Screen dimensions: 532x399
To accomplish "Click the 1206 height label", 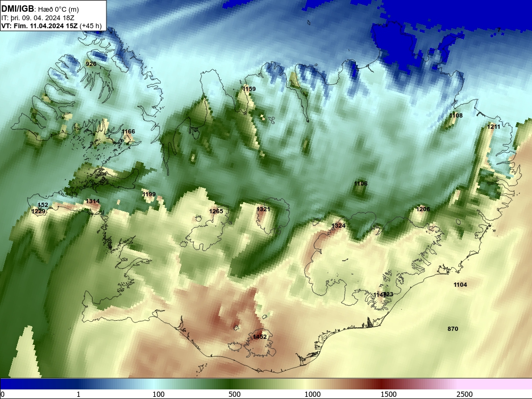I will tap(423, 209).
